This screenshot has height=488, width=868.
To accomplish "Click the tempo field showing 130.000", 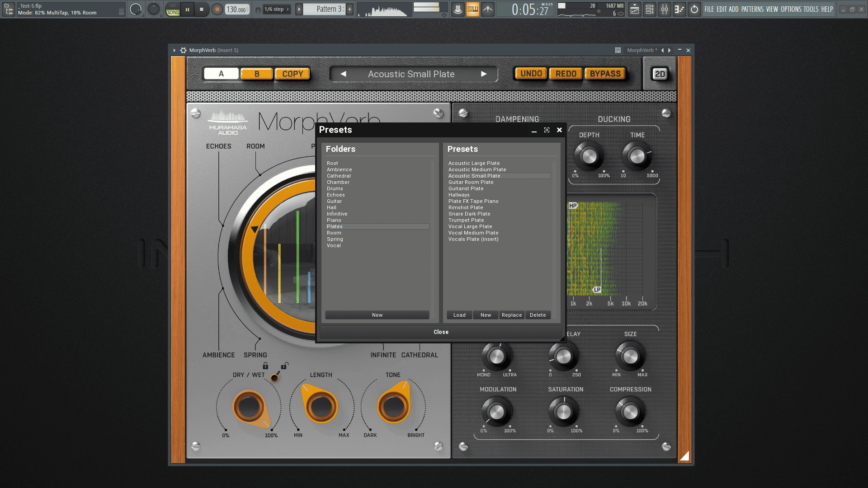I will 237,9.
